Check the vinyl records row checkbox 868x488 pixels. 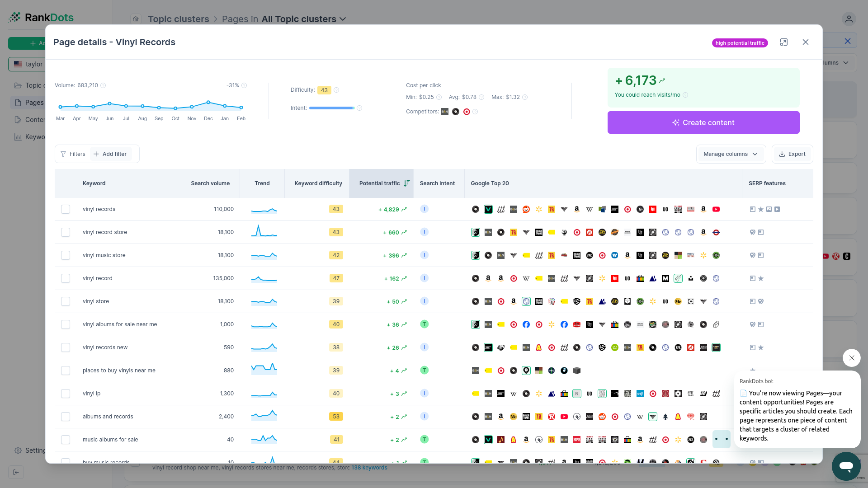coord(66,209)
